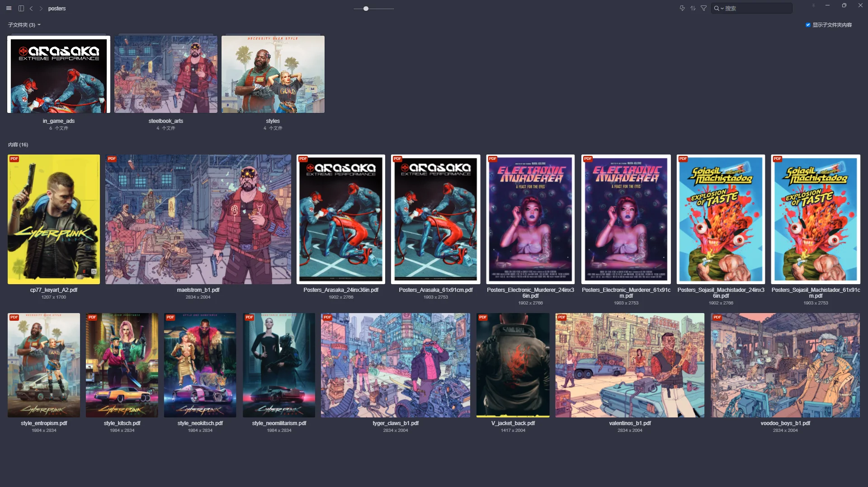Open the hamburger main menu
The height and width of the screenshot is (487, 868).
point(9,8)
